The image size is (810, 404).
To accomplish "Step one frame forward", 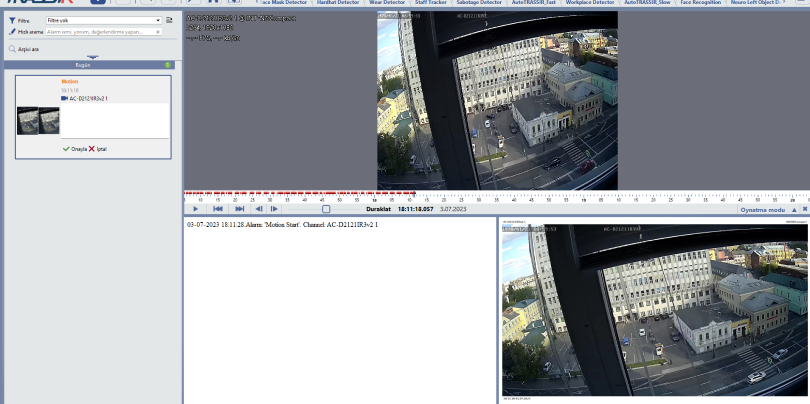I will click(274, 209).
